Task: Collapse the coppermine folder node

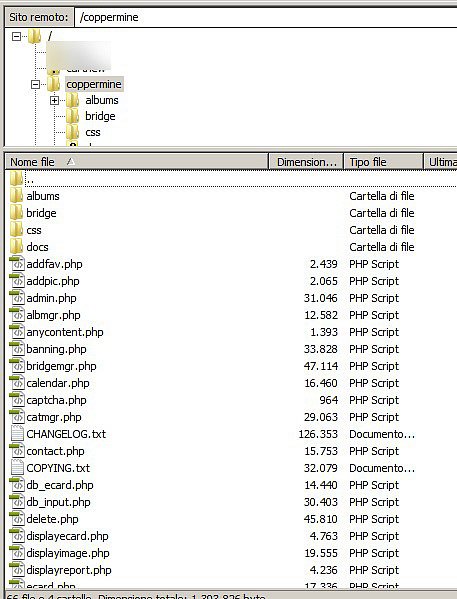Action: pos(35,84)
